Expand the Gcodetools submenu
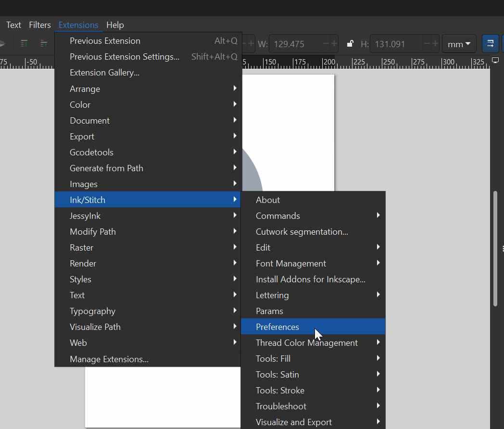The height and width of the screenshot is (429, 504). click(x=148, y=152)
